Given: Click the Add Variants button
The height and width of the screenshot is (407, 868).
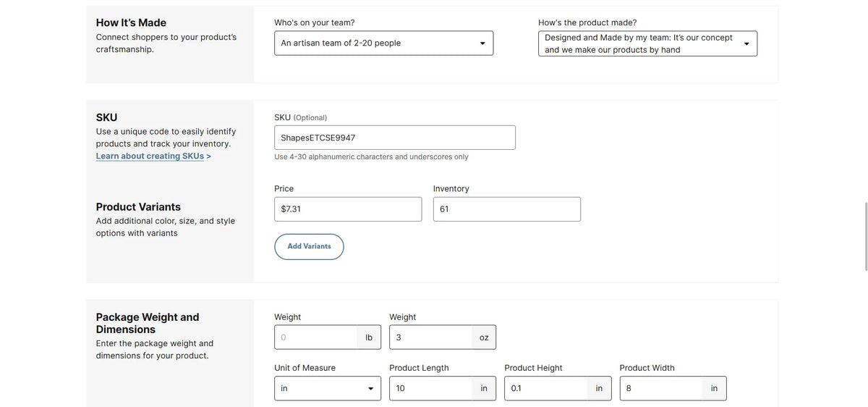Looking at the screenshot, I should coord(309,246).
